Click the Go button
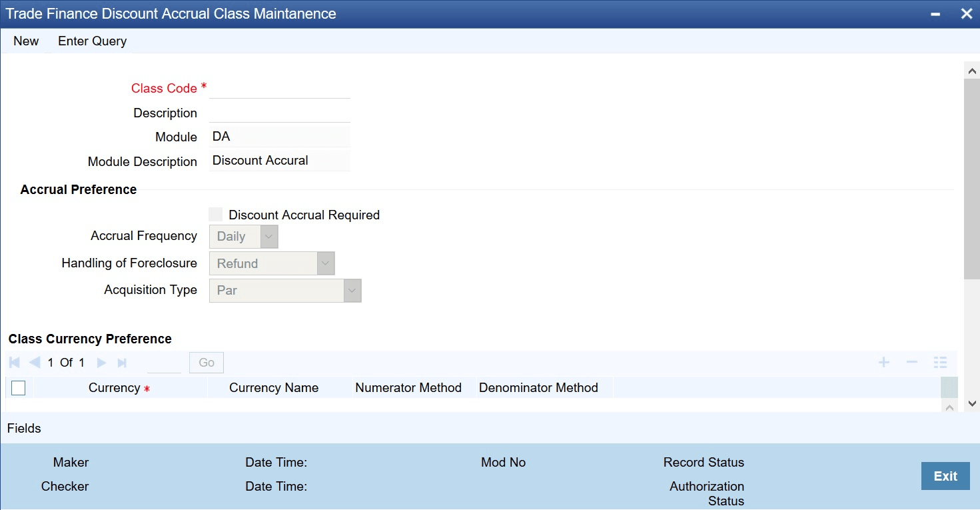Screen dimensions: 980x510 207,363
